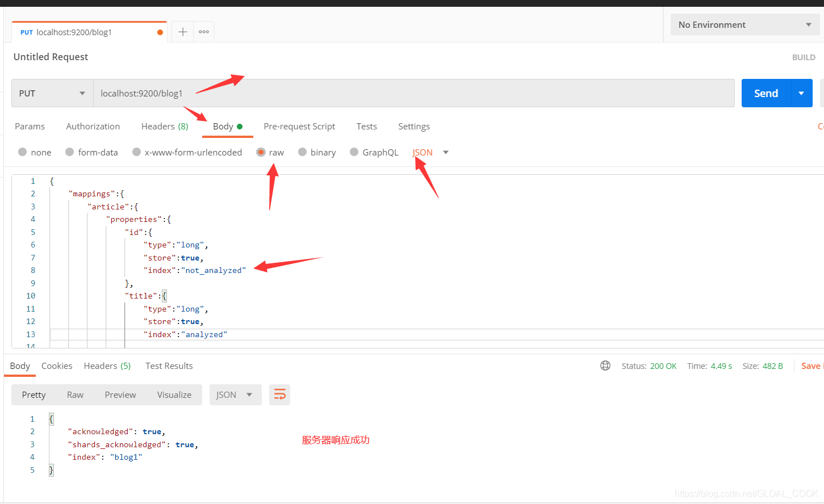Click the BUILD mode label
Screen dimensions: 824x504
point(804,57)
